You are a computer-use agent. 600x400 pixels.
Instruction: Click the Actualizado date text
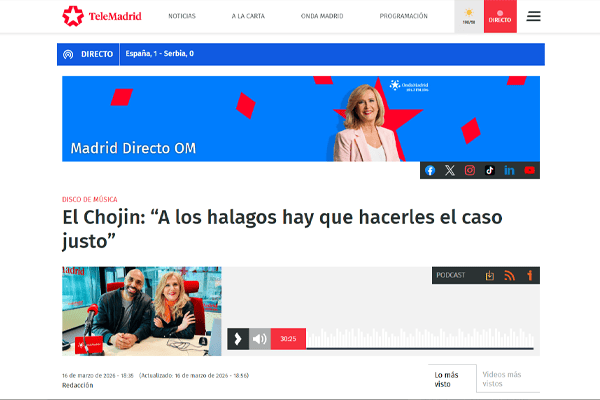[194, 376]
